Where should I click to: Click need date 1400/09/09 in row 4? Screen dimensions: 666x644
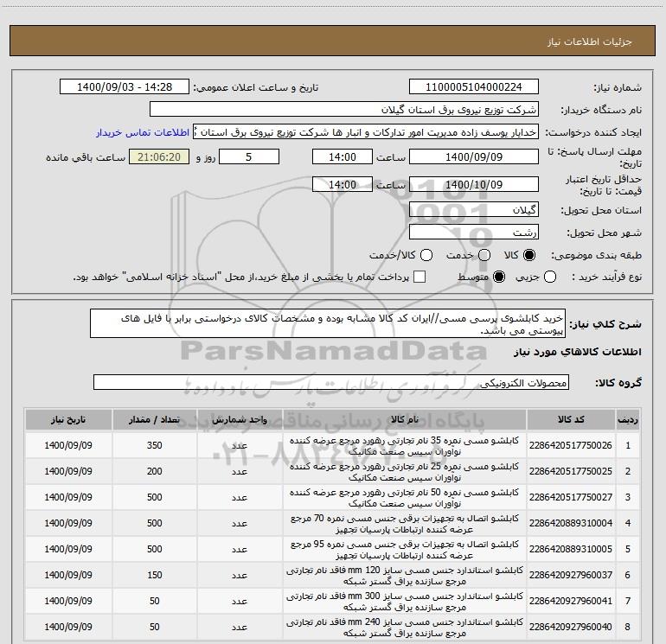(x=68, y=523)
